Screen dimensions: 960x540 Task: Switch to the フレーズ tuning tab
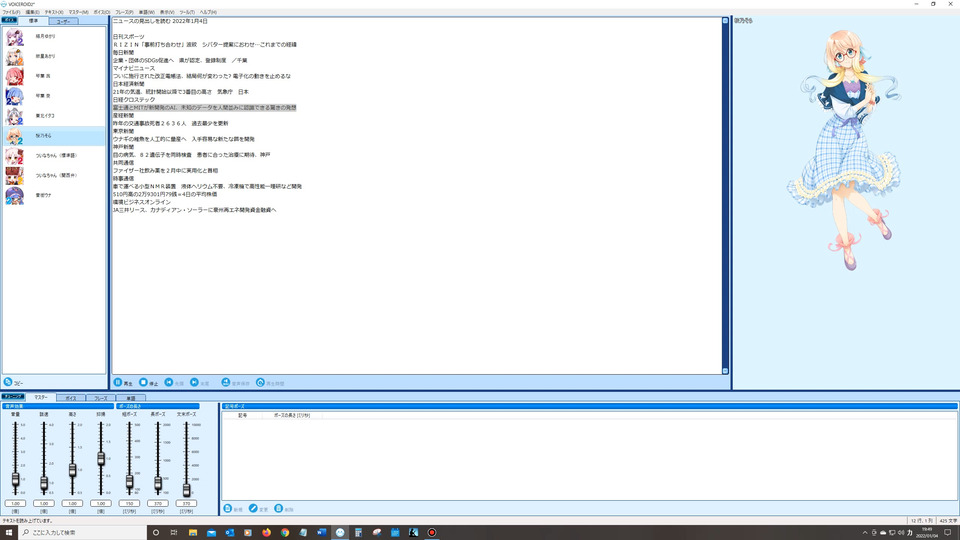click(100, 398)
